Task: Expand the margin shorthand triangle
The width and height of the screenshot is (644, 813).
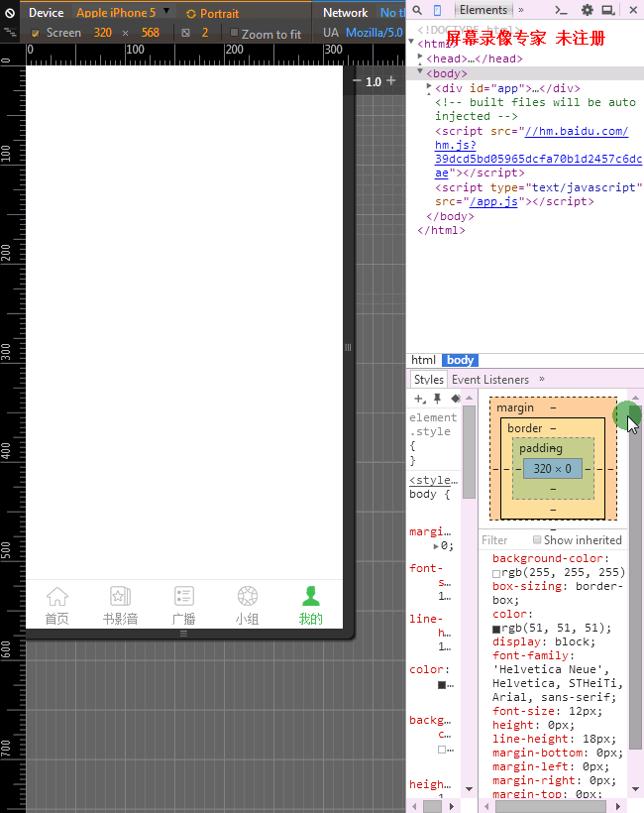Action: pos(436,546)
